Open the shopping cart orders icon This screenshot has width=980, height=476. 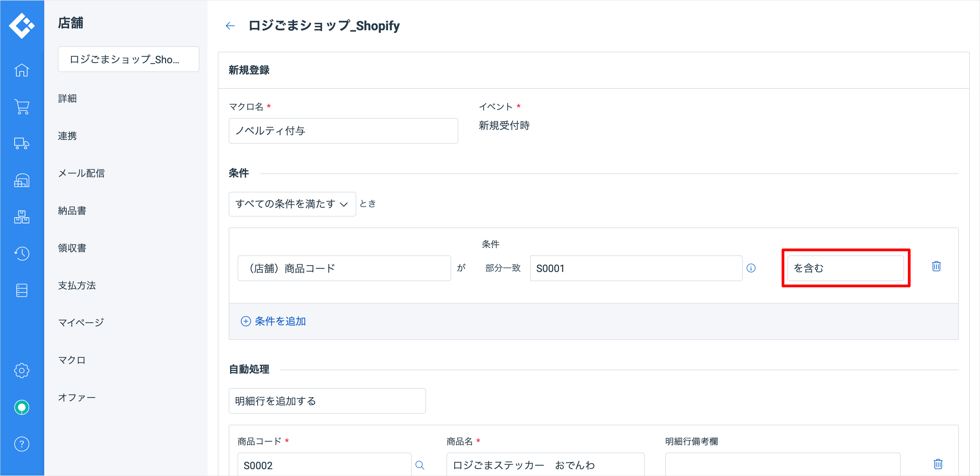pyautogui.click(x=22, y=107)
